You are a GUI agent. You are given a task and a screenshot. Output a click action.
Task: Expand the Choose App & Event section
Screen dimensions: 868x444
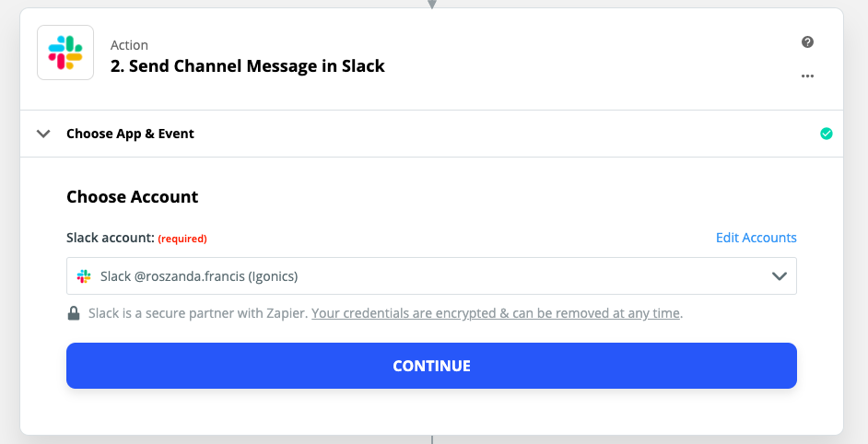click(130, 134)
